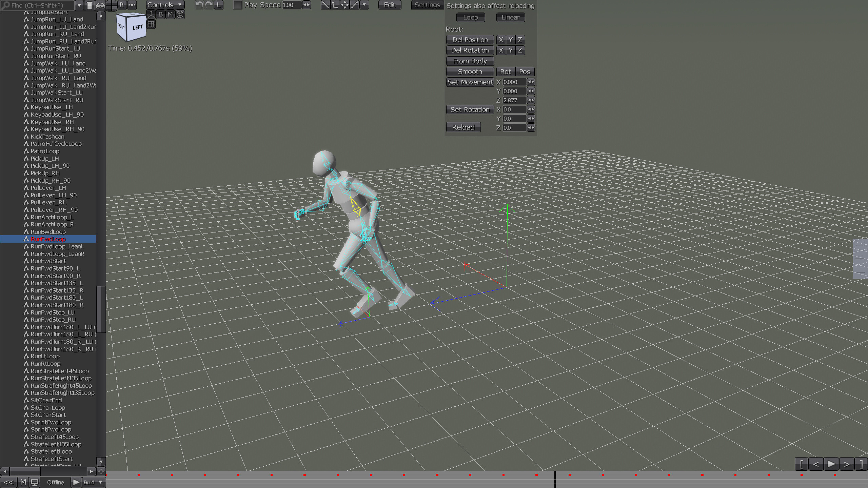Open the Find search dropdown arrow
This screenshot has height=488, width=868.
click(x=79, y=5)
